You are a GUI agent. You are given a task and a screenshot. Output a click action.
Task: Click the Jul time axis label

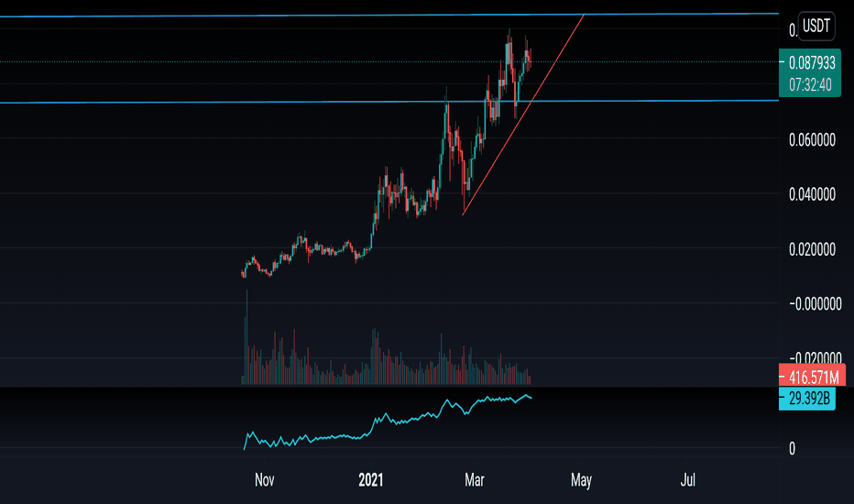point(688,480)
